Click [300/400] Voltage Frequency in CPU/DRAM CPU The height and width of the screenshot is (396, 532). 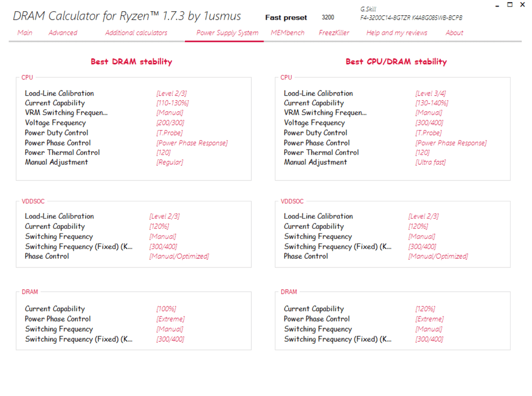(x=429, y=123)
